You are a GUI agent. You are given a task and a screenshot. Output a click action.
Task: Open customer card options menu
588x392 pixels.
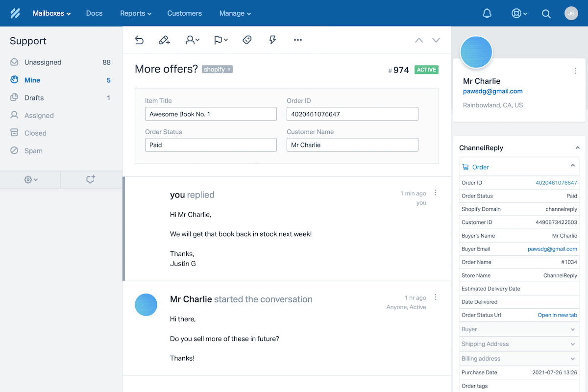pyautogui.click(x=576, y=71)
